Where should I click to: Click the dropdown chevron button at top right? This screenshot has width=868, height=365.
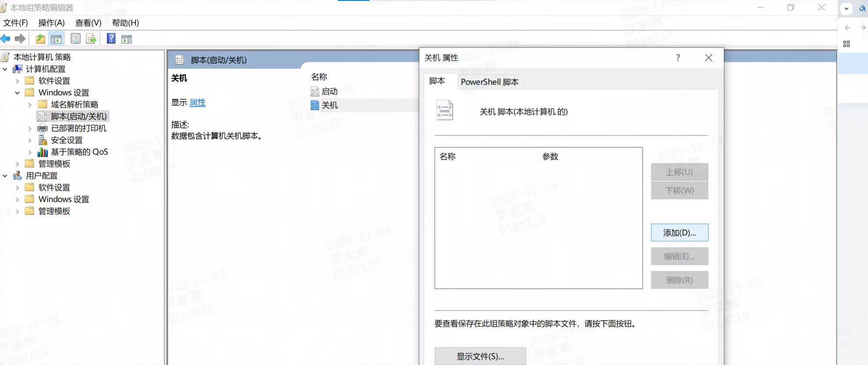[x=847, y=8]
